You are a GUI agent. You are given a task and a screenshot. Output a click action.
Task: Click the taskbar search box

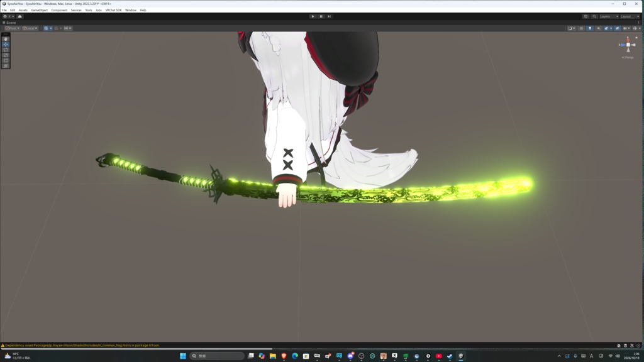click(x=217, y=356)
